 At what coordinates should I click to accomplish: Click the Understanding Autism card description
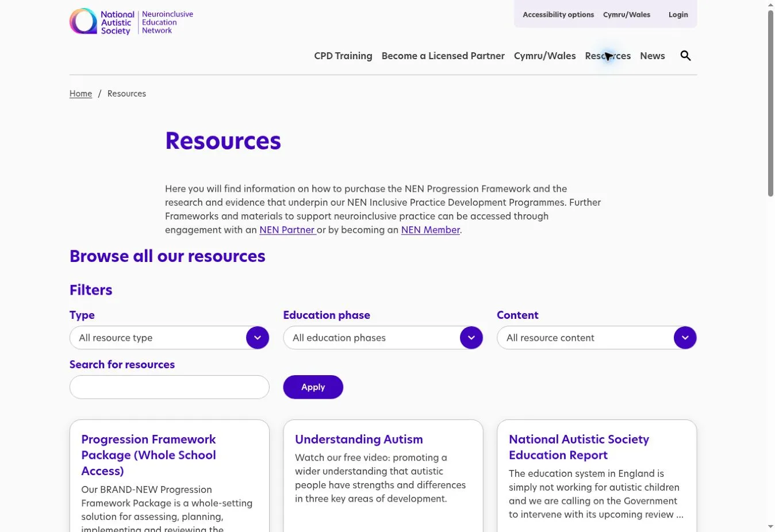(x=381, y=479)
